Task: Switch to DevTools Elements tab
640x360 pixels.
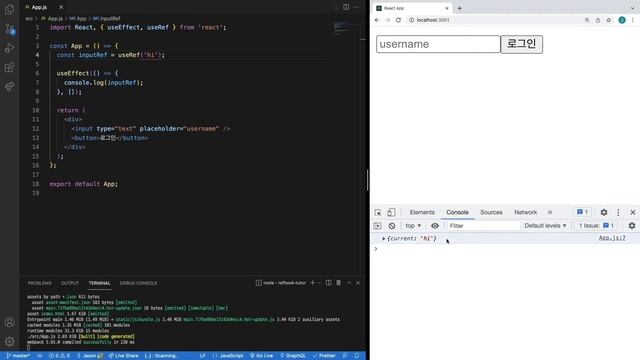Action: click(x=422, y=212)
